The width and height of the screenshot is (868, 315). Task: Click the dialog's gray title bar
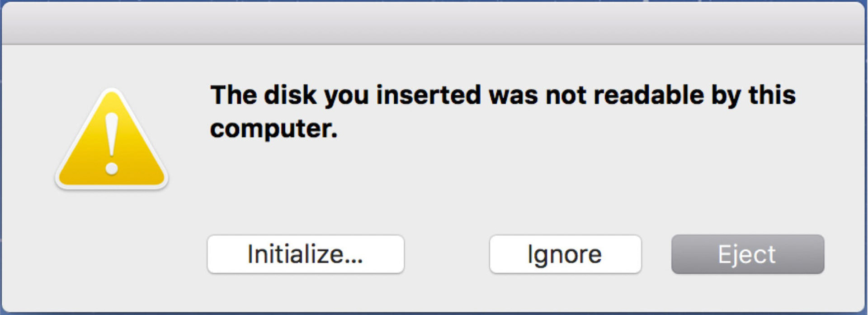(433, 24)
